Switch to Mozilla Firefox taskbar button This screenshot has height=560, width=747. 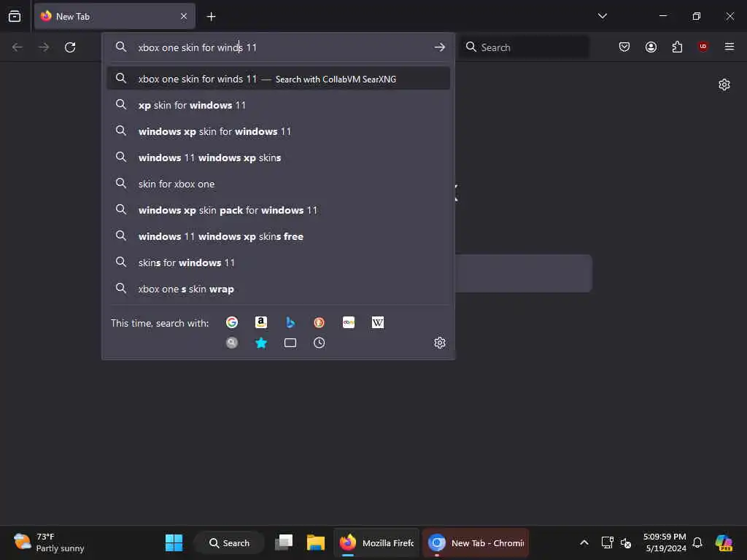coord(376,542)
